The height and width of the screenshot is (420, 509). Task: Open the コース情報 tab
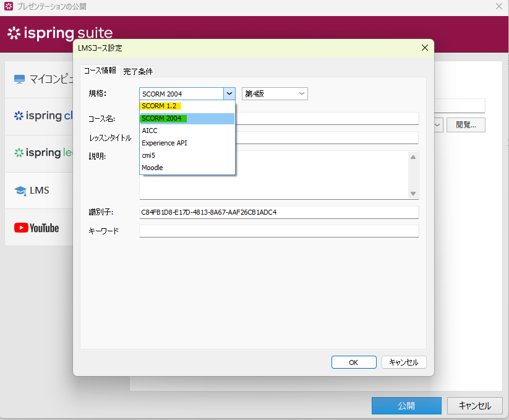tap(100, 71)
